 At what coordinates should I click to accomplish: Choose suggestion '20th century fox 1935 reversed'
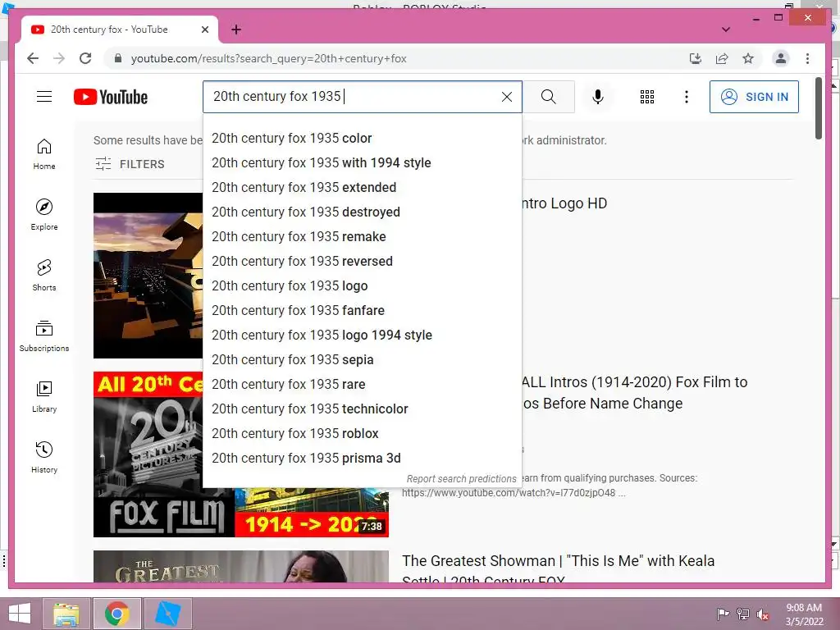click(x=362, y=262)
